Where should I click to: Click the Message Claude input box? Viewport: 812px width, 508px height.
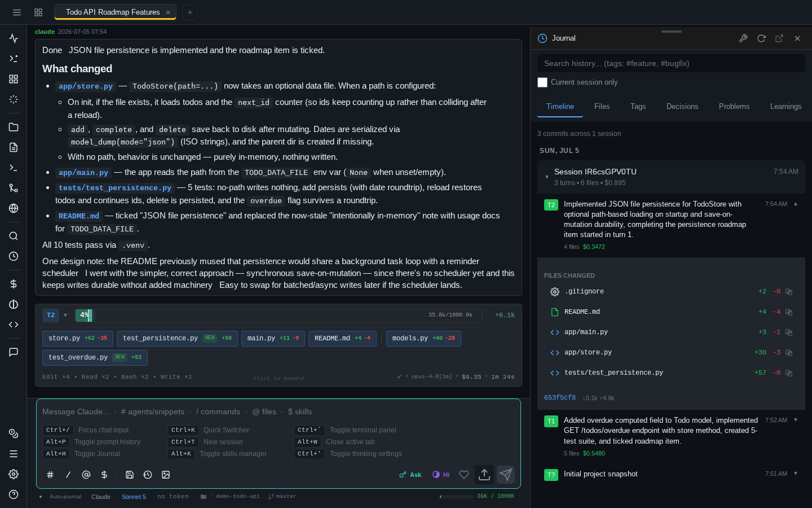click(x=279, y=411)
